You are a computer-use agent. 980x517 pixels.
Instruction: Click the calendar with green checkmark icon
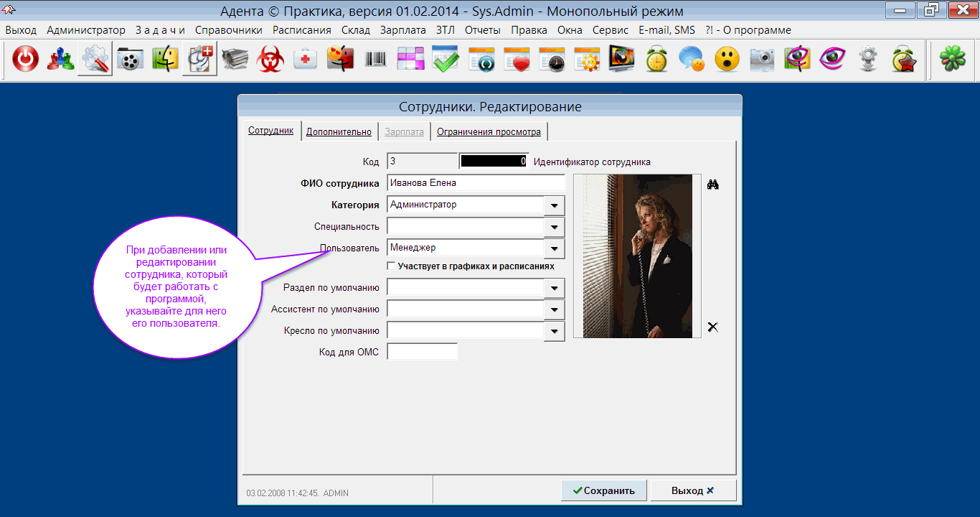(x=446, y=60)
